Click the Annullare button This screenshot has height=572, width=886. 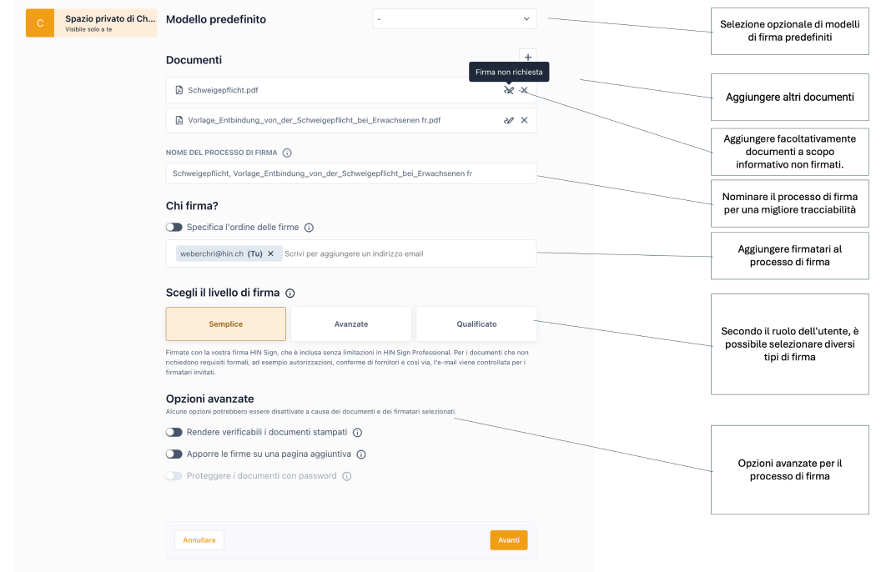point(199,540)
